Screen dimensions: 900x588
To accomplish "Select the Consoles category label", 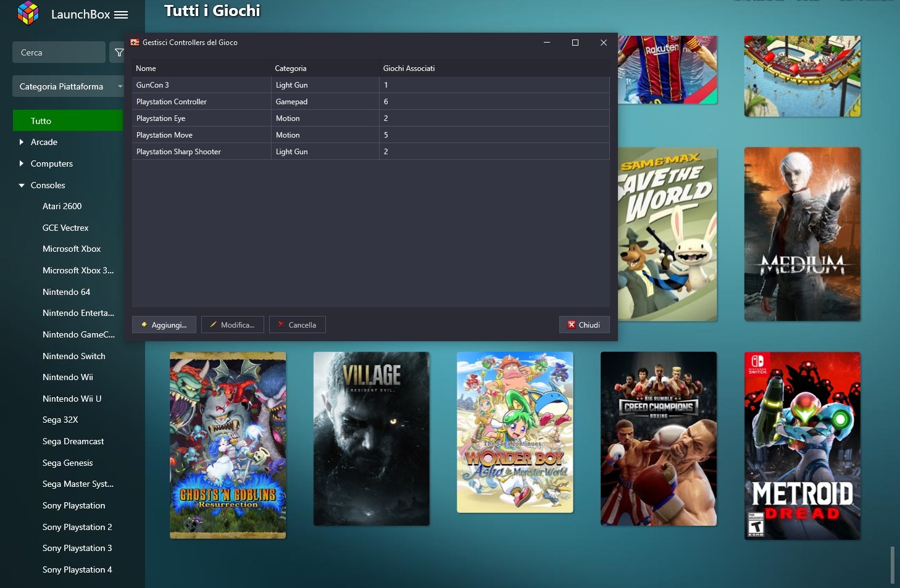I will [x=48, y=185].
